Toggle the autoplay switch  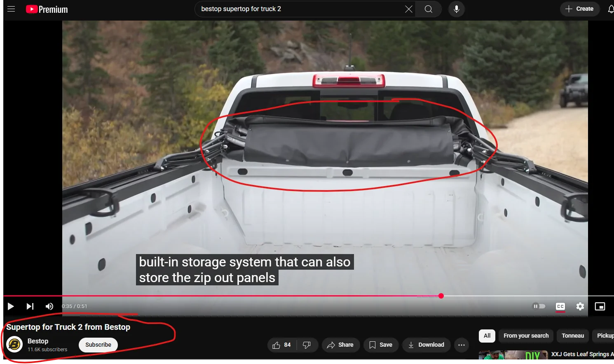(539, 306)
